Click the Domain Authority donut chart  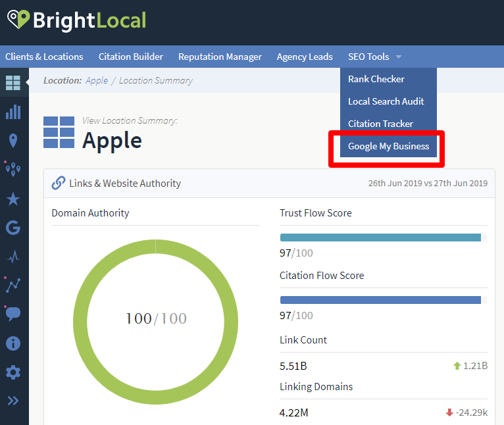[x=155, y=322]
